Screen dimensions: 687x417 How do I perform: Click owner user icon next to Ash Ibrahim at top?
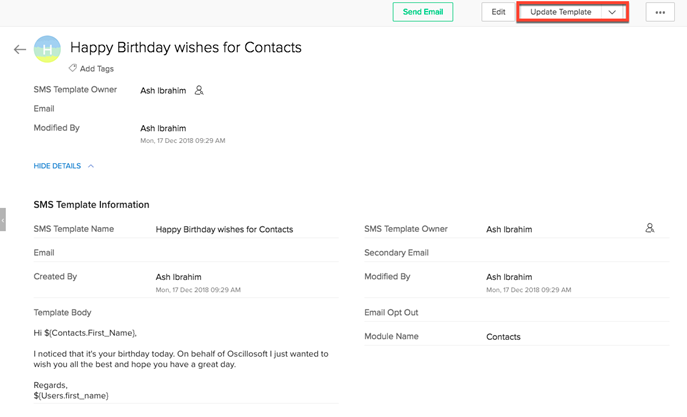[199, 90]
